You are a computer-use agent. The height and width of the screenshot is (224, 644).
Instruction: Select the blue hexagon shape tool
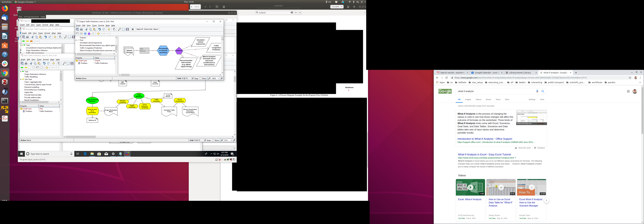85,34
